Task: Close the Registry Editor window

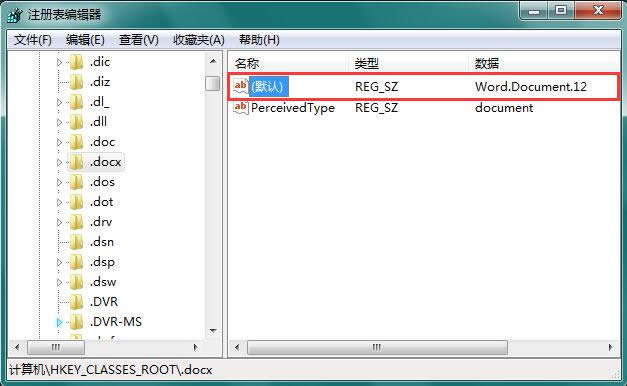Action: tap(598, 11)
